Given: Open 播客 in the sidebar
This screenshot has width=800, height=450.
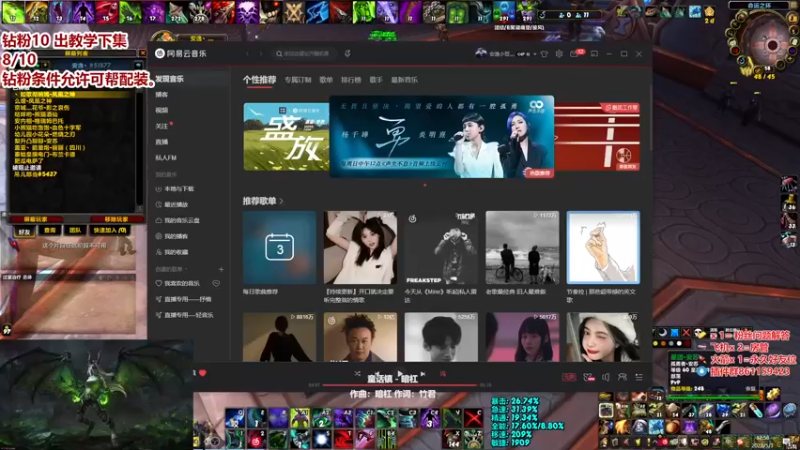Looking at the screenshot, I should 161,94.
